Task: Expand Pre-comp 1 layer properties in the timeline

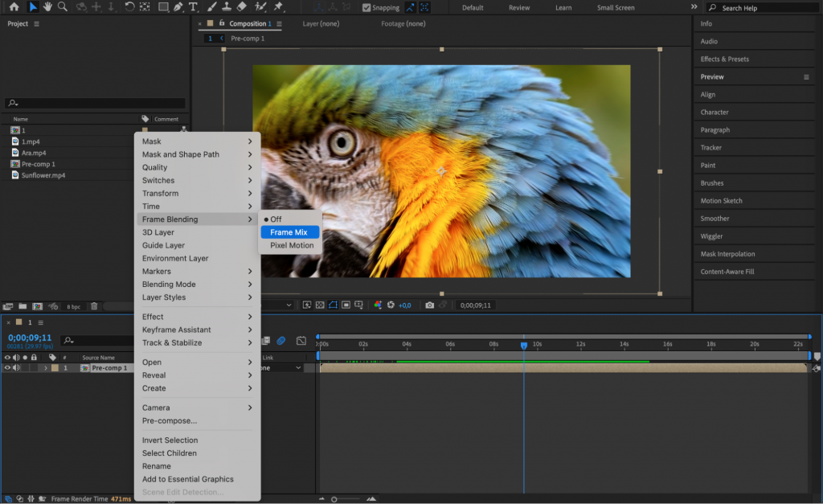Action: pos(46,367)
